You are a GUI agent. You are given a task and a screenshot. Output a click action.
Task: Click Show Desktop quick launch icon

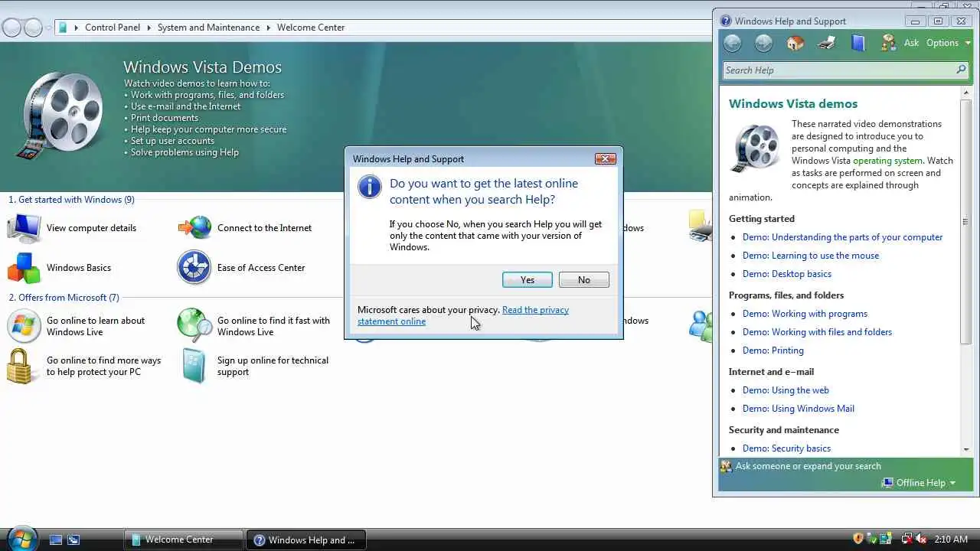(56, 540)
